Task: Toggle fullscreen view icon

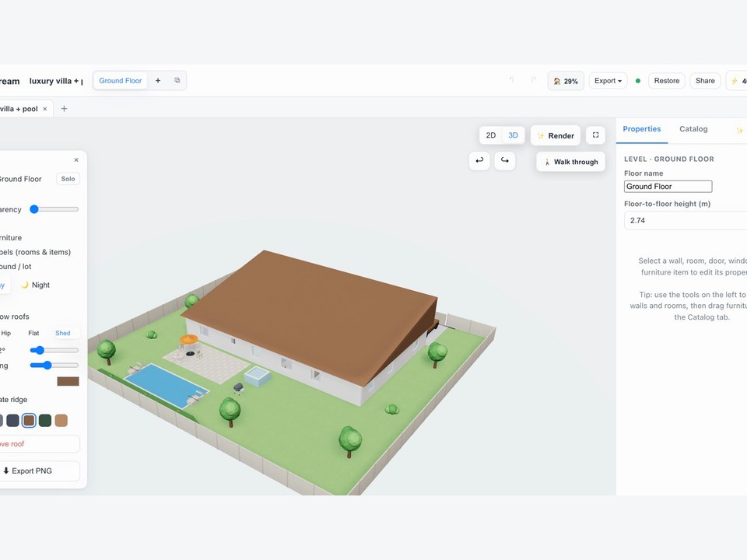Action: [x=595, y=135]
